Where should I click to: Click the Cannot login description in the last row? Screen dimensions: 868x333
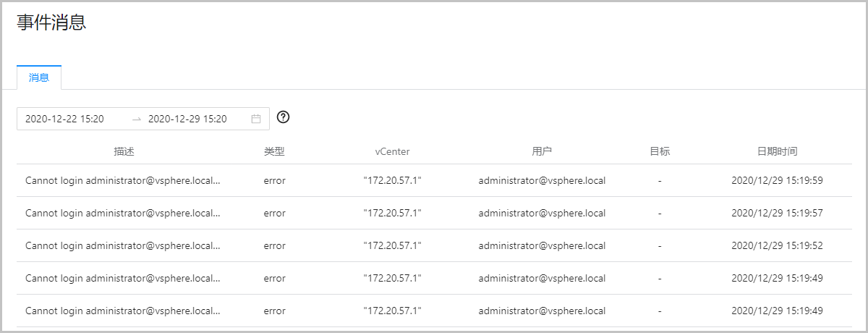[122, 311]
